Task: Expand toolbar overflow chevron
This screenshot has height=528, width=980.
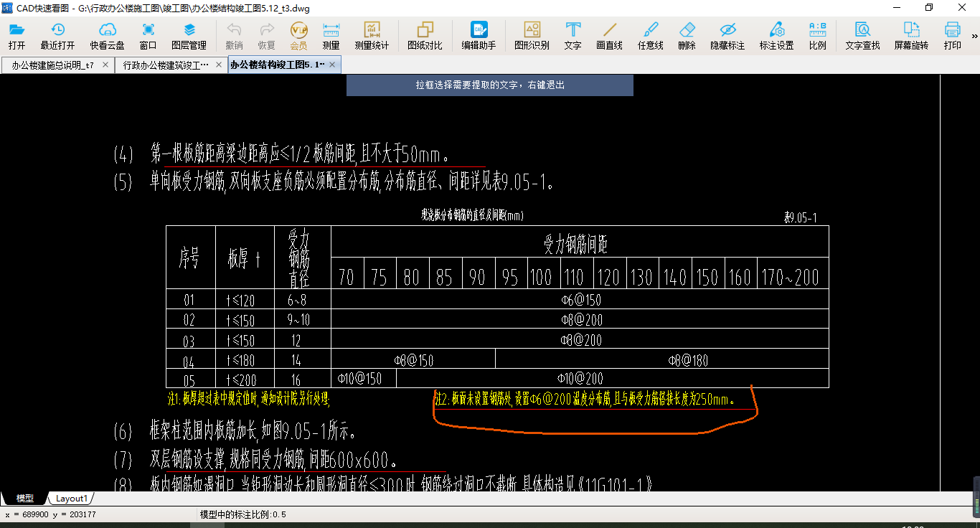Action: coord(975,36)
